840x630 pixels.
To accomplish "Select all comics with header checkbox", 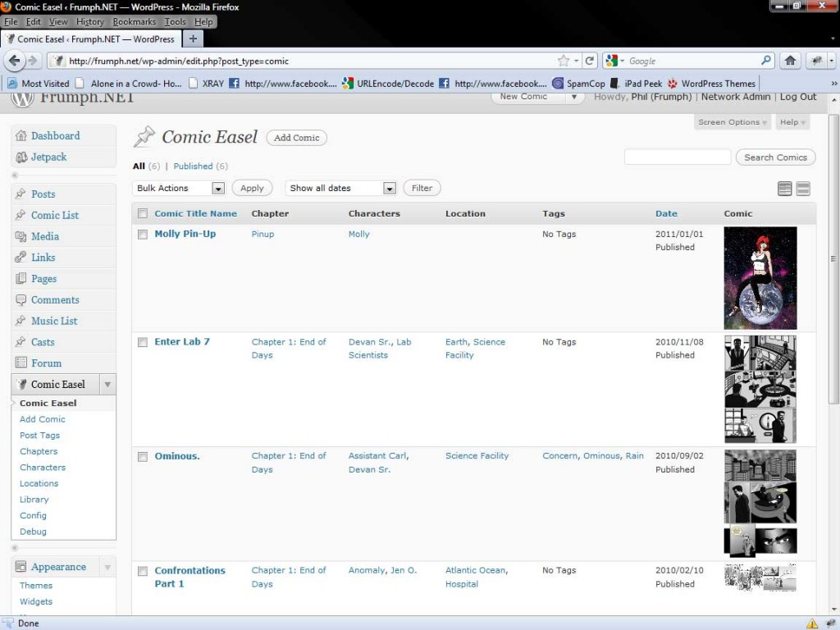I will (x=143, y=213).
